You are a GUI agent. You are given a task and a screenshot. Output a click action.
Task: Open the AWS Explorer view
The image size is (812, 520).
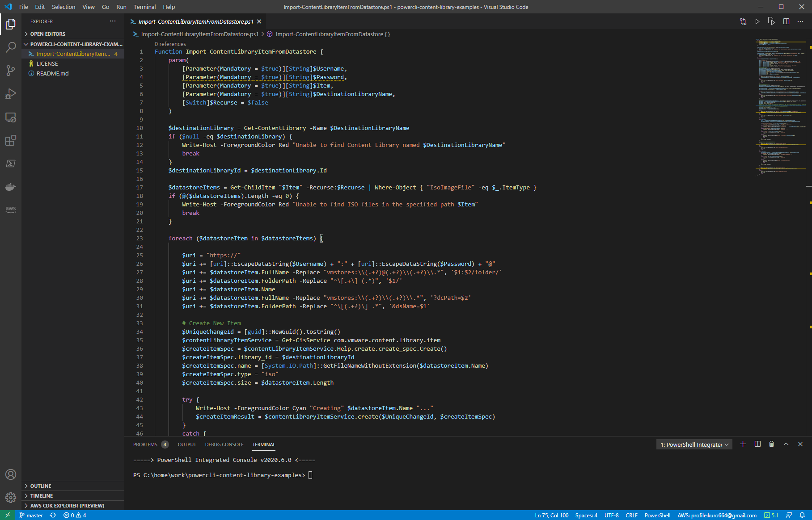[11, 210]
